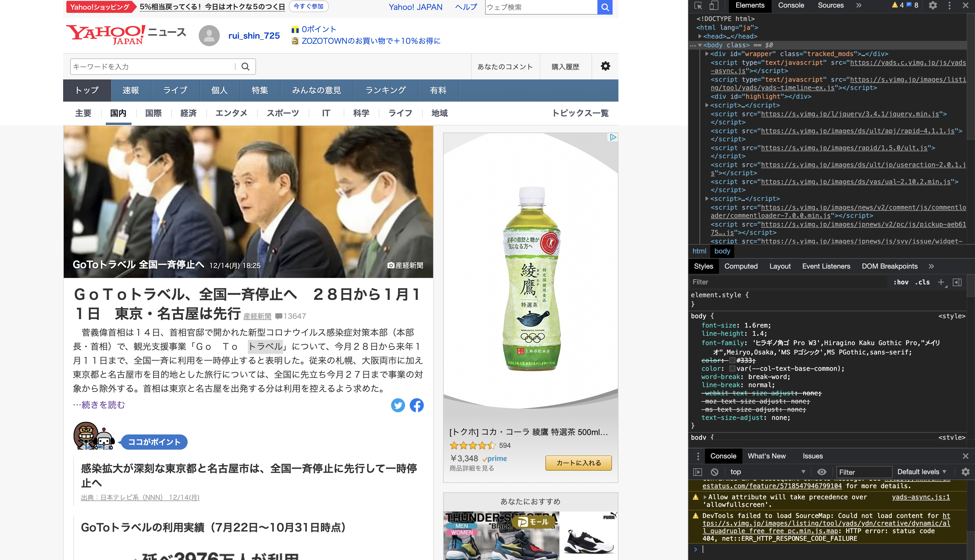Switch to the Computed tab in Styles pane
The height and width of the screenshot is (560, 975).
(741, 266)
